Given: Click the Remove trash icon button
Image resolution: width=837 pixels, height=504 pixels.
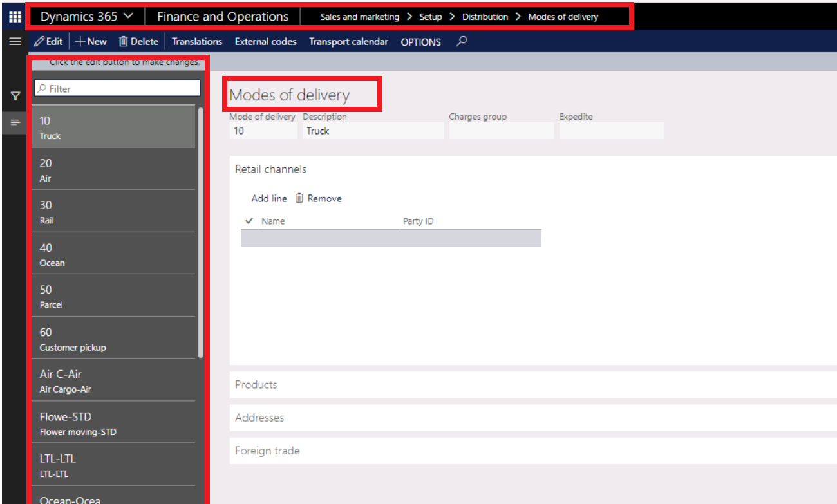Looking at the screenshot, I should (x=318, y=198).
